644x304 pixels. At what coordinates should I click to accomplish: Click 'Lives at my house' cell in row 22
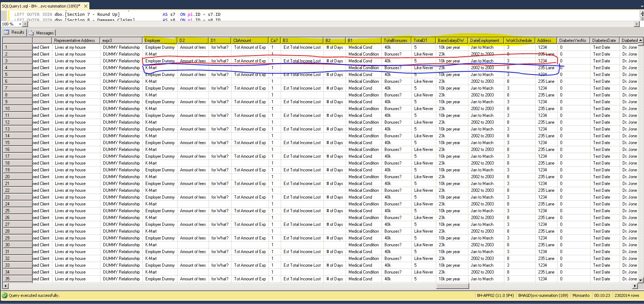[x=76, y=190]
